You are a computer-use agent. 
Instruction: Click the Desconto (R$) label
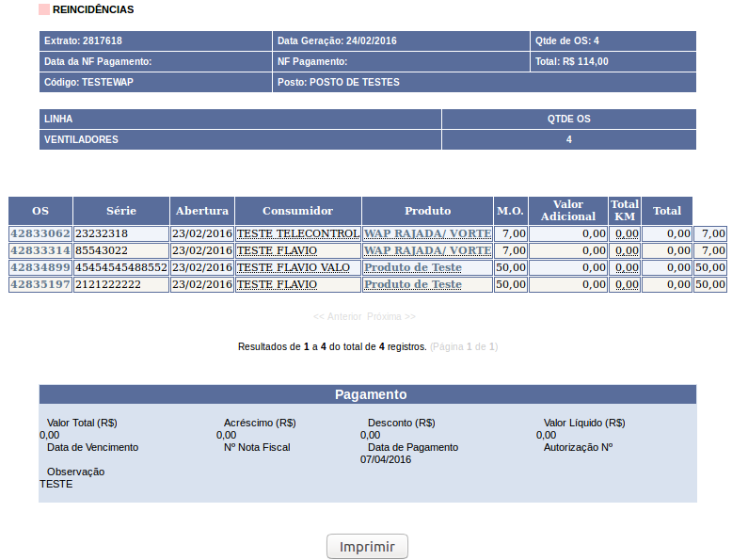(402, 423)
